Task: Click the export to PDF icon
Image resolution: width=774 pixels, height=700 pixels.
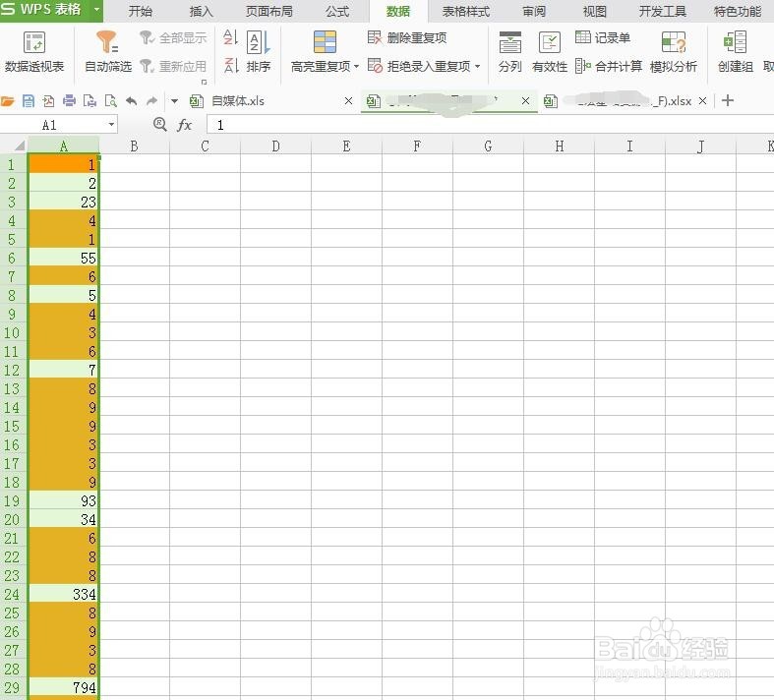Action: (x=48, y=101)
